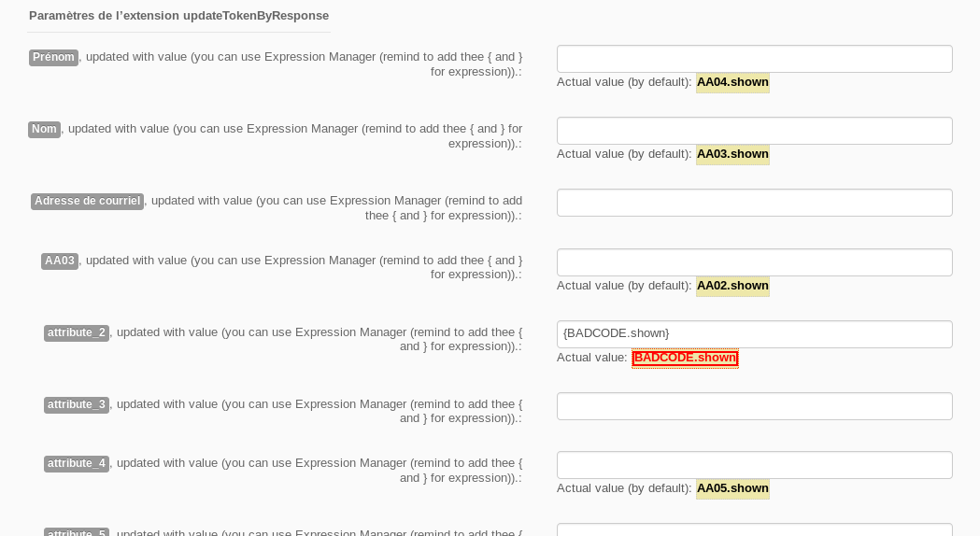This screenshot has height=536, width=980.
Task: Click the attribute_4 label badge
Action: [77, 464]
